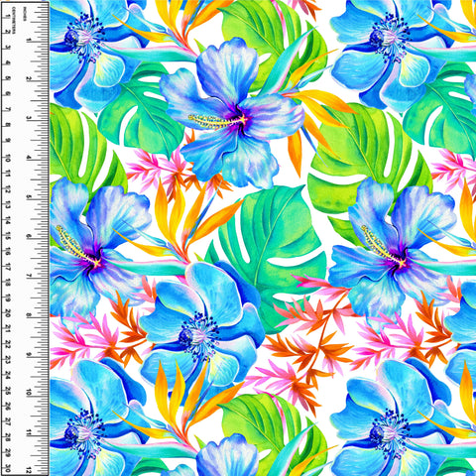
Task: Click the 25 centimeter mark on ruler
Action: (x=8, y=391)
